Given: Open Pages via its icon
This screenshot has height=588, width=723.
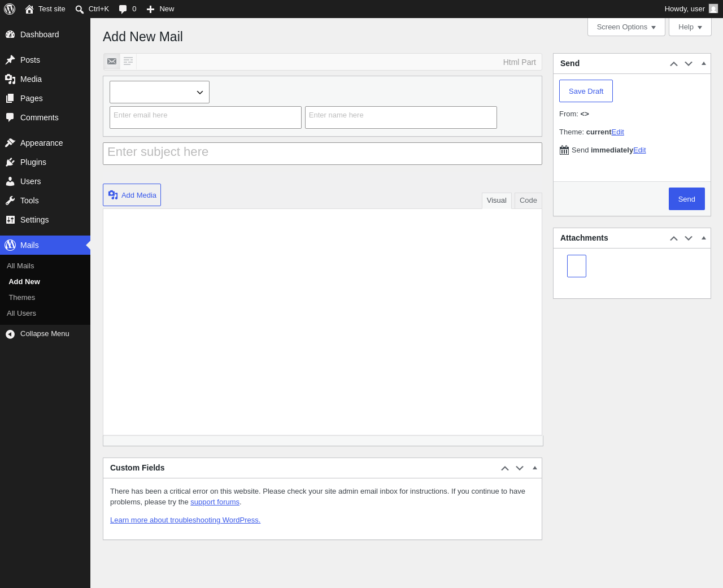Looking at the screenshot, I should (10, 98).
